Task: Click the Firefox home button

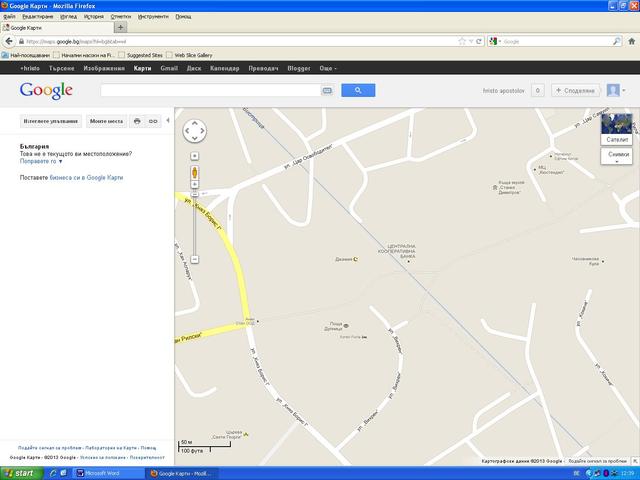Action: click(x=629, y=41)
